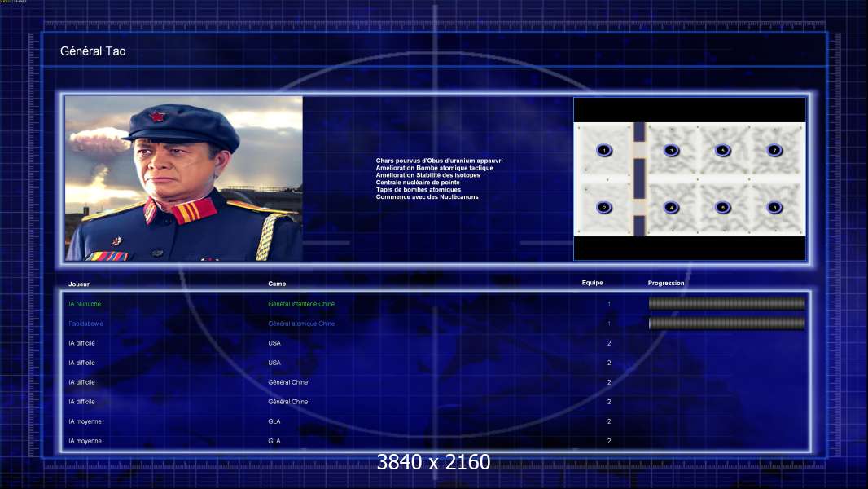Click 'Commence avec des Nuclécanons' bonus line
Viewport: 868px width, 489px height.
[427, 197]
